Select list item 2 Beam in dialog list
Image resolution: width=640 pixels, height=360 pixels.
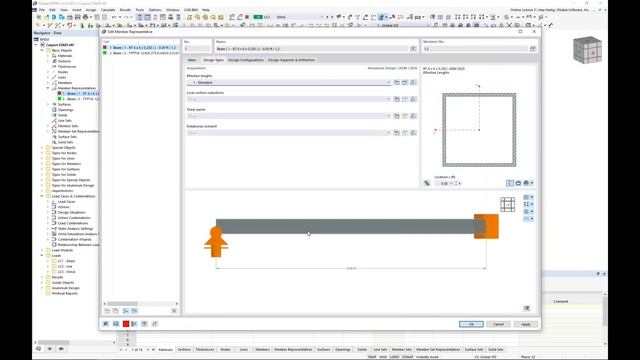(141, 53)
